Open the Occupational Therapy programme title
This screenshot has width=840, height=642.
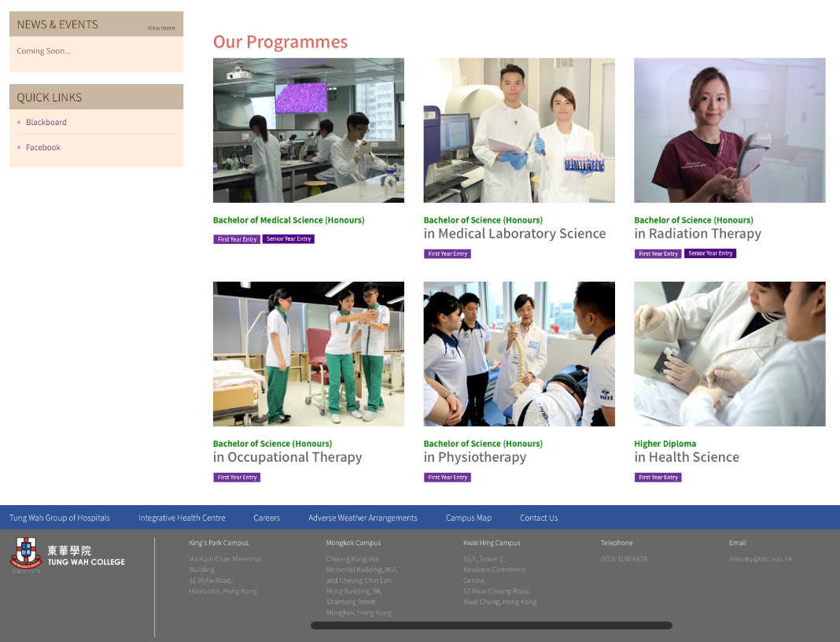pos(288,452)
